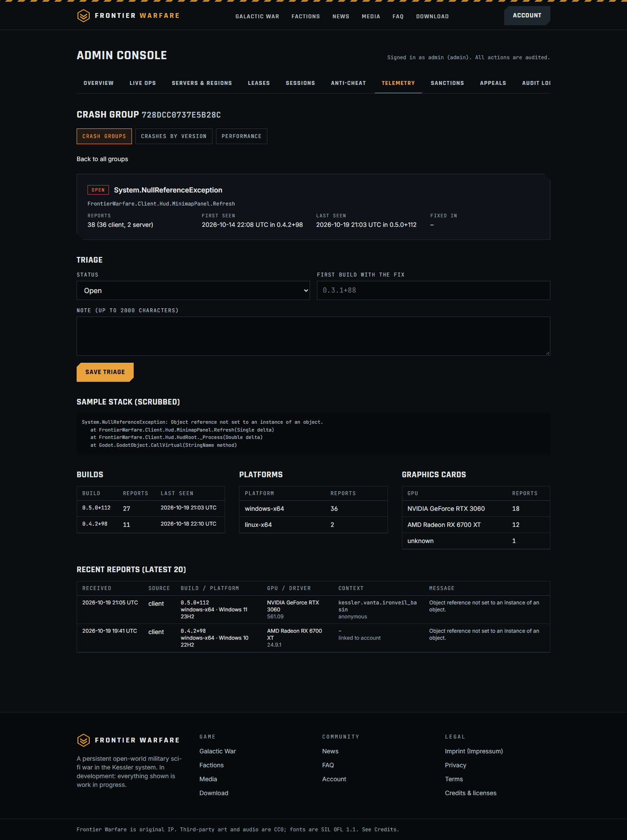The image size is (627, 840).
Task: Select build 0.4.2+98 in Builds table
Action: pyautogui.click(x=151, y=525)
